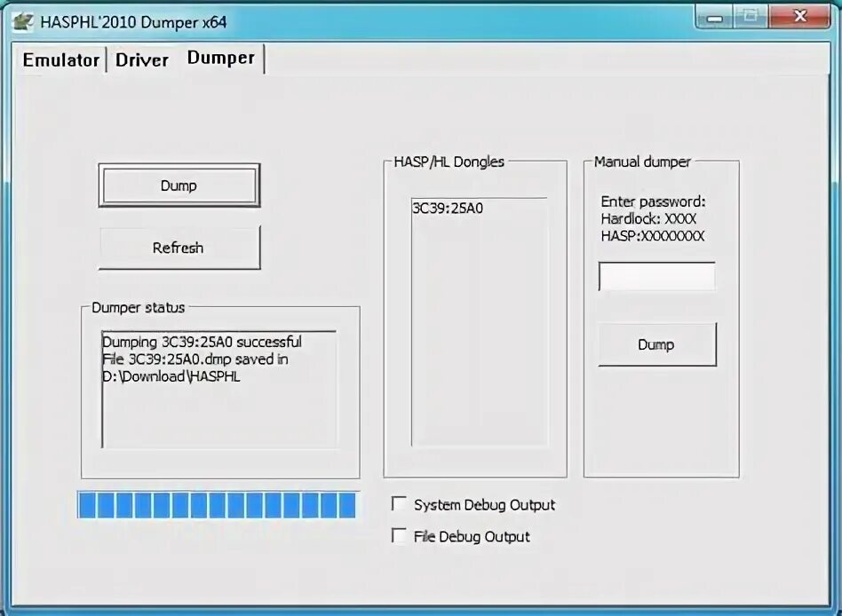Minimize the HASPHL Dumper window
842x616 pixels.
pyautogui.click(x=714, y=18)
